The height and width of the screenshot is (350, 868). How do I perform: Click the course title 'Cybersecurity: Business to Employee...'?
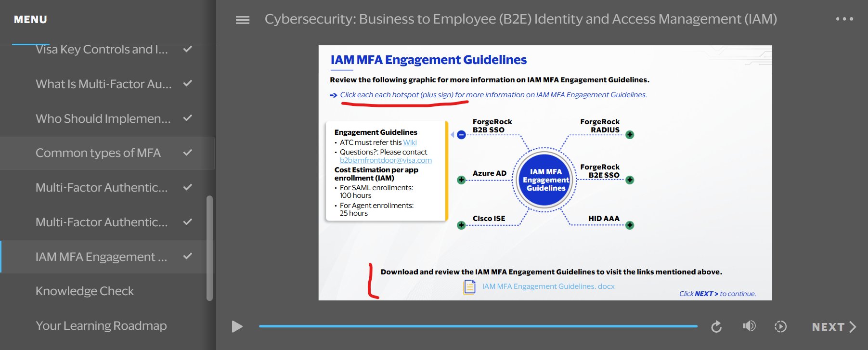coord(521,19)
